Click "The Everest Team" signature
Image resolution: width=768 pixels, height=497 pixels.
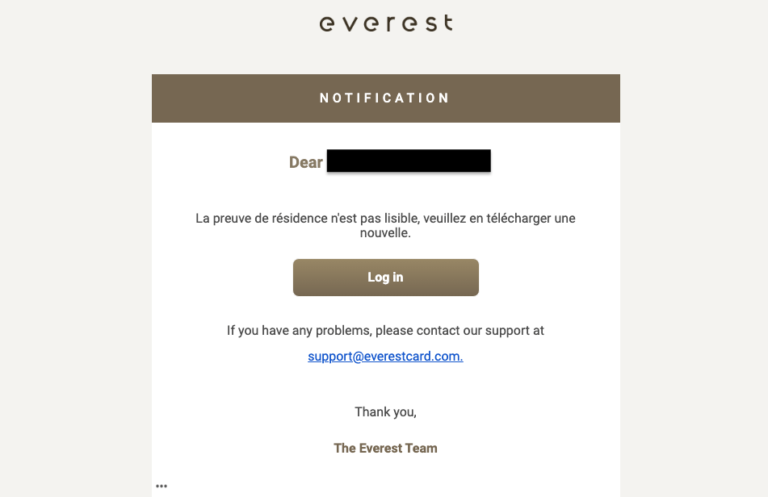pos(385,448)
